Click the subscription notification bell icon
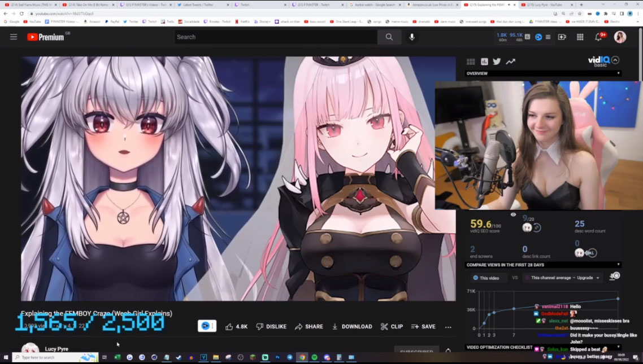643x364 pixels. point(448,350)
